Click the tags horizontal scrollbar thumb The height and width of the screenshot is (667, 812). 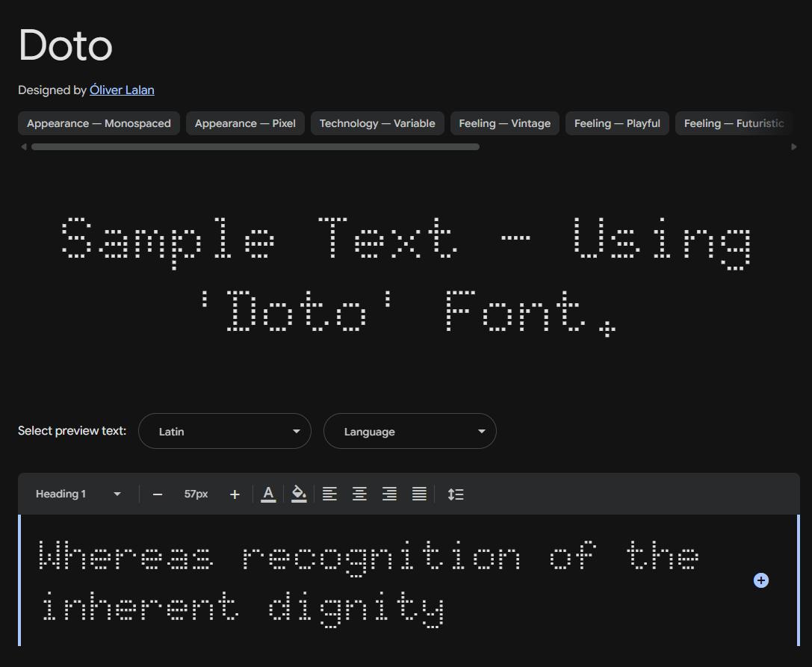pyautogui.click(x=255, y=147)
